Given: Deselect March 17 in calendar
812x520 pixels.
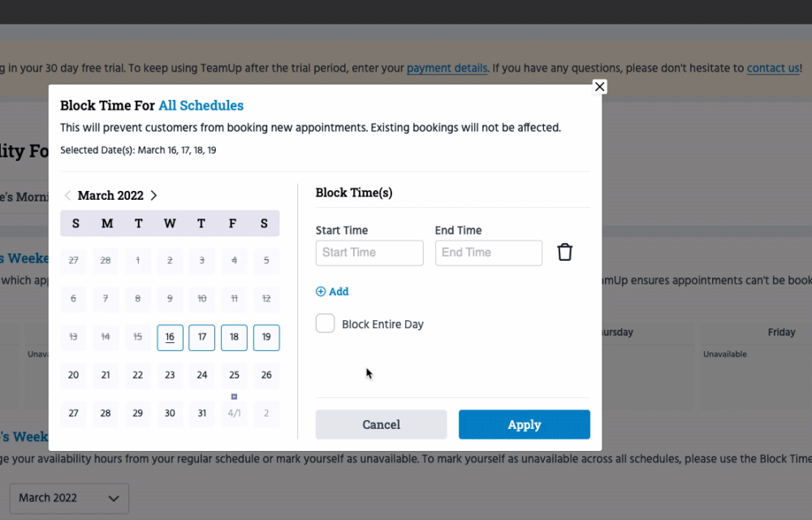Looking at the screenshot, I should (202, 337).
